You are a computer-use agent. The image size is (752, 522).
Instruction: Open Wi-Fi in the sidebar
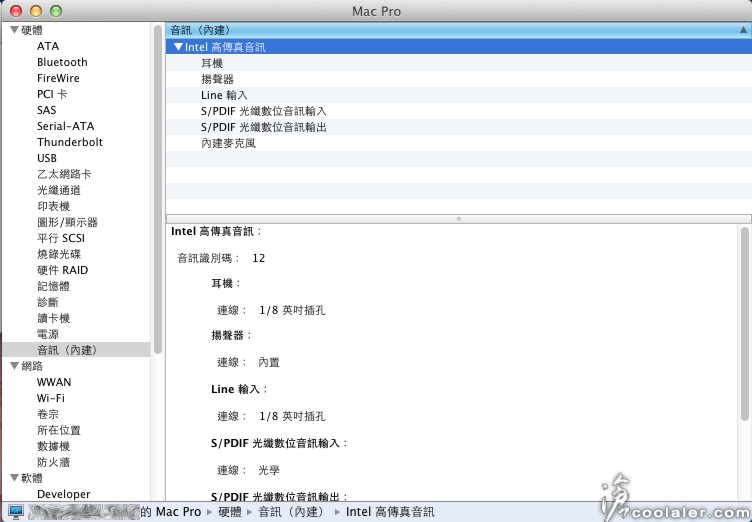[x=50, y=398]
